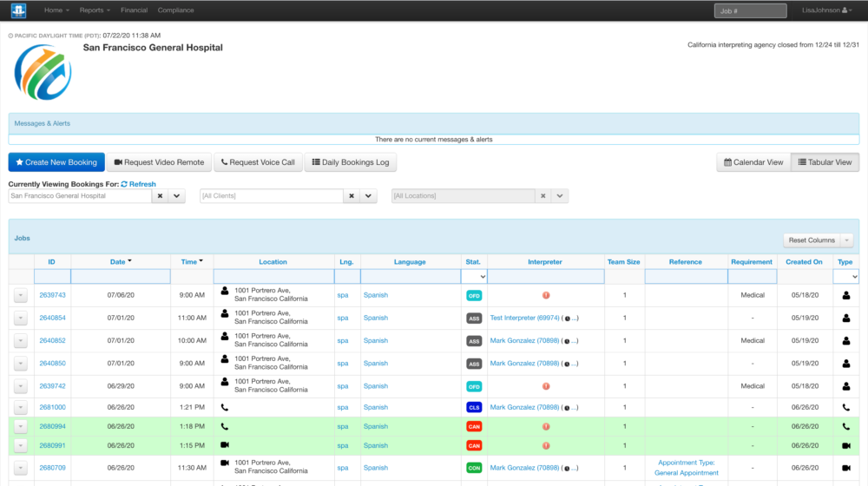Click Create New Booking button
This screenshot has width=868, height=486.
56,162
